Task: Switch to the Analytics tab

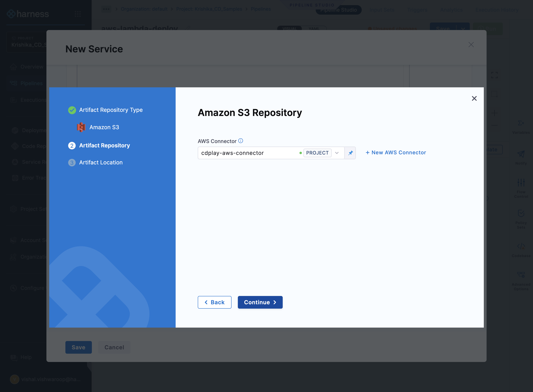Action: pyautogui.click(x=451, y=10)
